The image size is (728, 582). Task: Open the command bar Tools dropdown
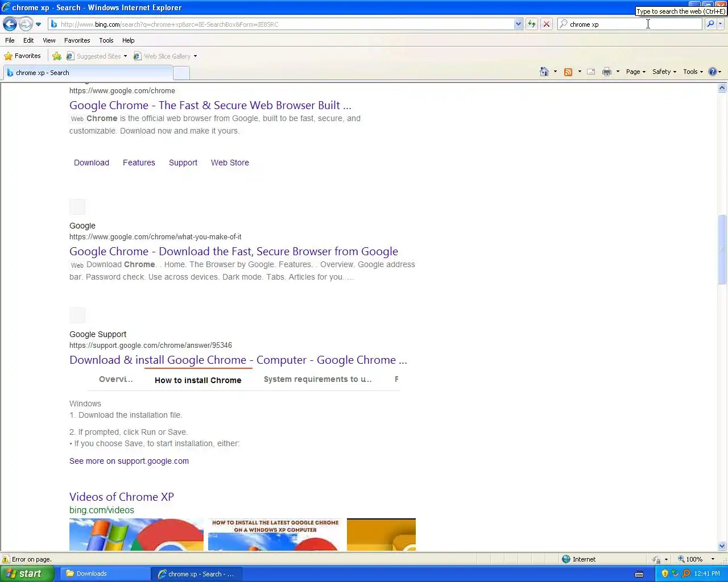[693, 72]
